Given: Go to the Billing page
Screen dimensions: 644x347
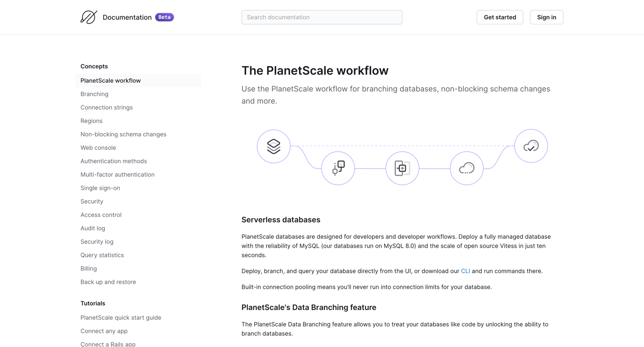Looking at the screenshot, I should click(x=89, y=269).
